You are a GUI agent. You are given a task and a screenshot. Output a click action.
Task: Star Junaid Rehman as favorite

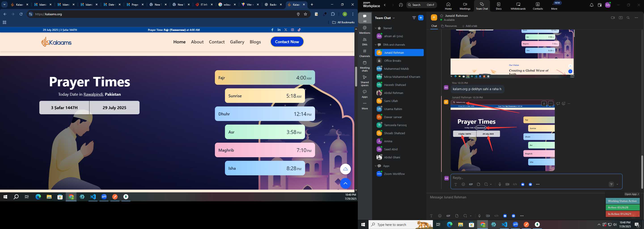tap(442, 15)
